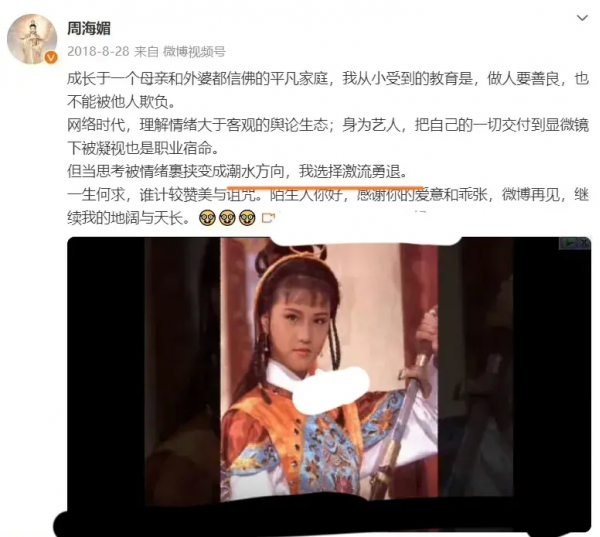This screenshot has height=537, width=600.
Task: Open the 微博视频号 source link
Action: tap(194, 51)
